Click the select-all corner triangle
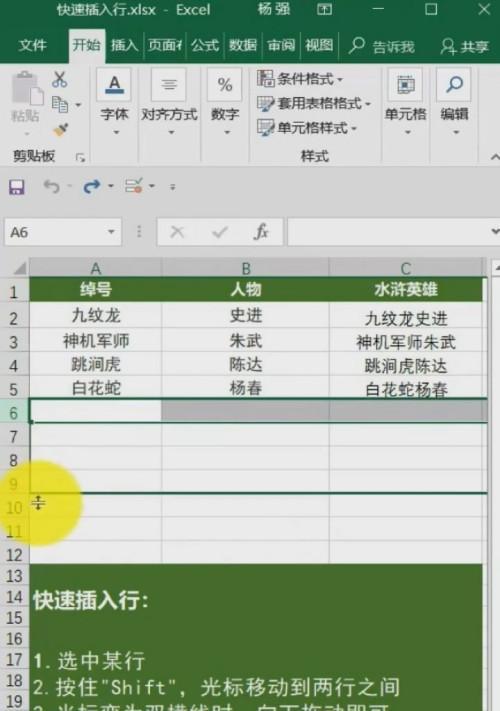The image size is (500, 711). 19,268
